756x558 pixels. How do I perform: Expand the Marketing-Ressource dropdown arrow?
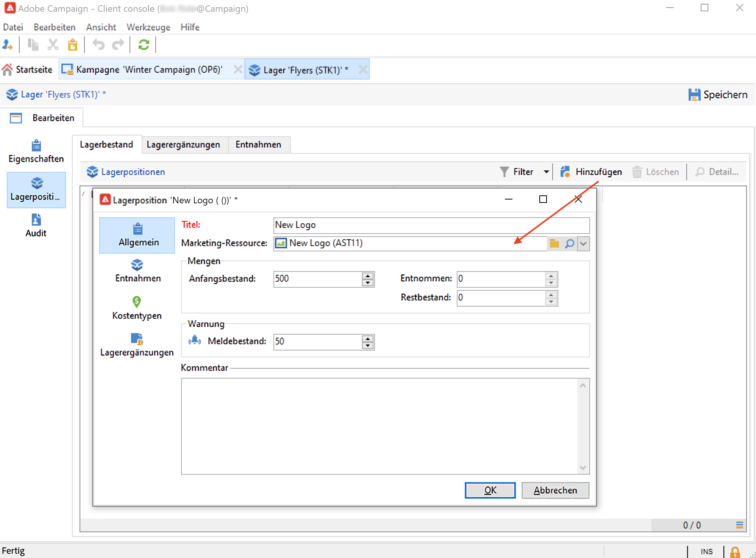tap(583, 243)
